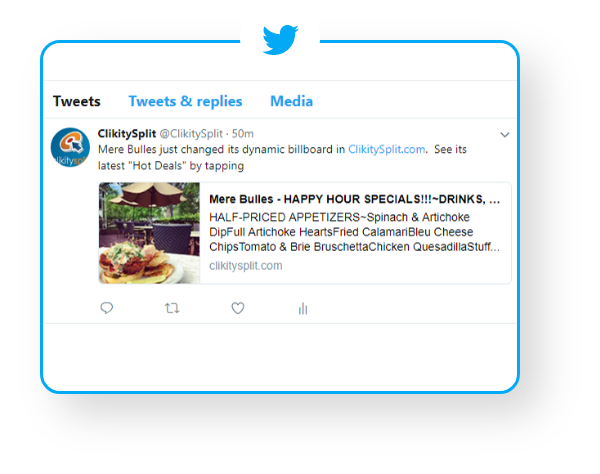Click the ClikitySplit display name

pyautogui.click(x=127, y=134)
